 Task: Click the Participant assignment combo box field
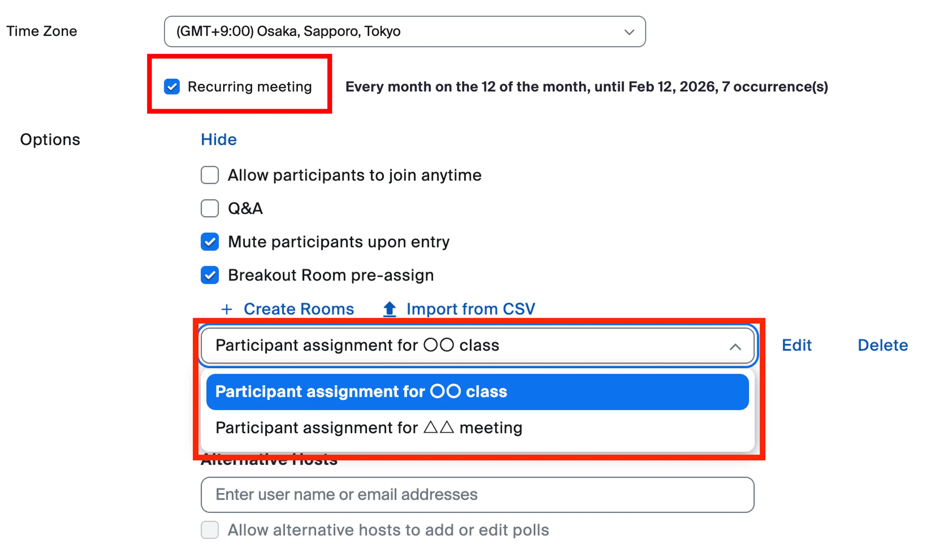point(453,345)
